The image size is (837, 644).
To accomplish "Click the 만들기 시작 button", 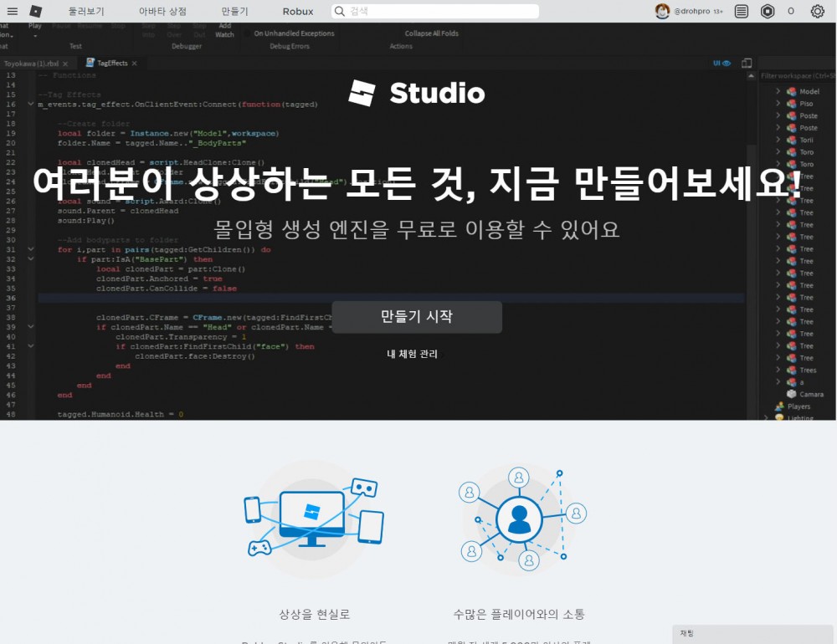I will (x=417, y=317).
